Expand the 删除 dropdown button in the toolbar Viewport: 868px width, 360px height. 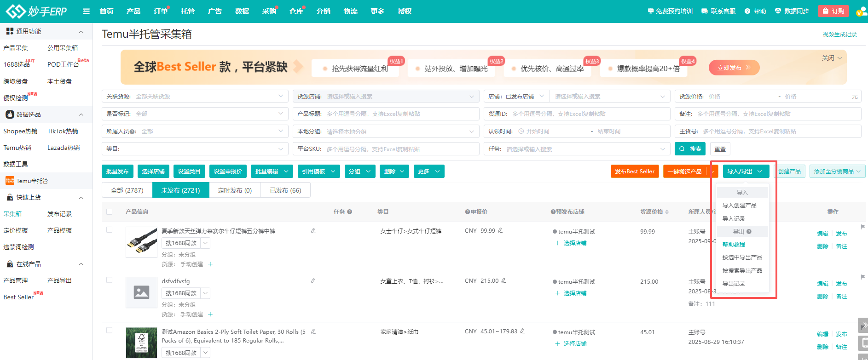[395, 171]
